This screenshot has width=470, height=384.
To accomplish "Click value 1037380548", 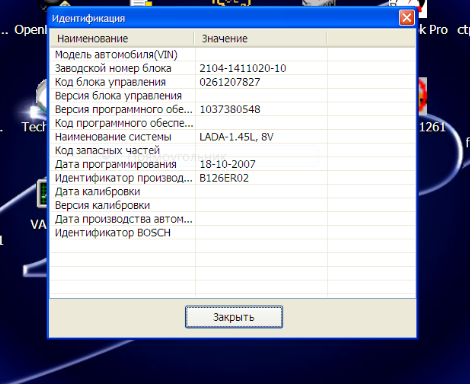I will click(x=230, y=109).
